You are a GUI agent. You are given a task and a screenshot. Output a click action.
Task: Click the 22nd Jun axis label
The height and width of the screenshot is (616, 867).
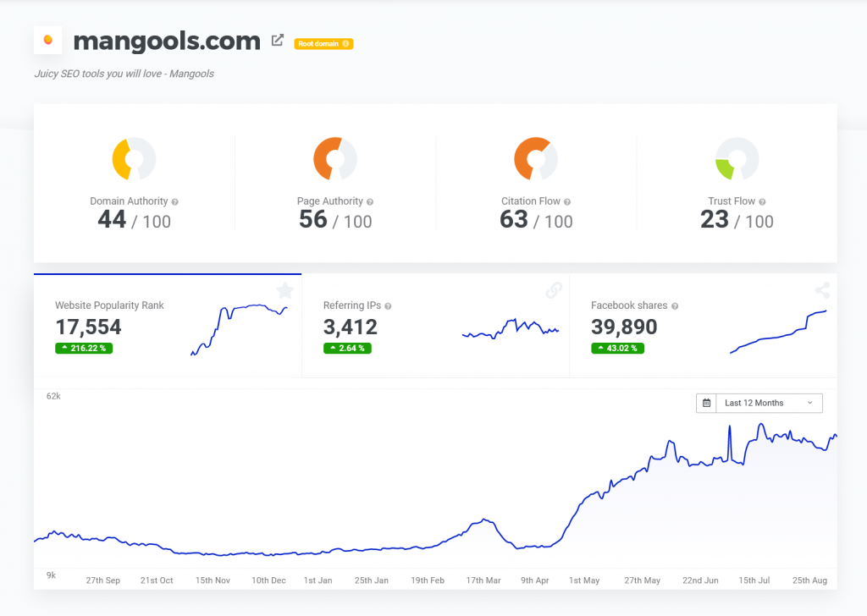click(x=700, y=580)
